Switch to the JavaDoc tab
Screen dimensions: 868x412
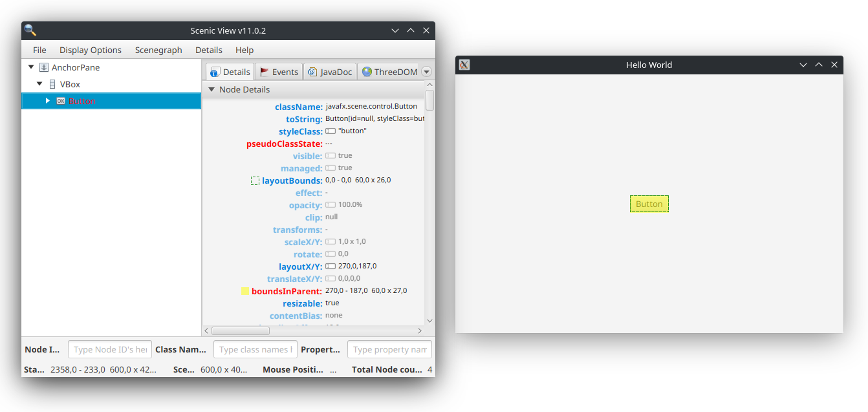(330, 72)
